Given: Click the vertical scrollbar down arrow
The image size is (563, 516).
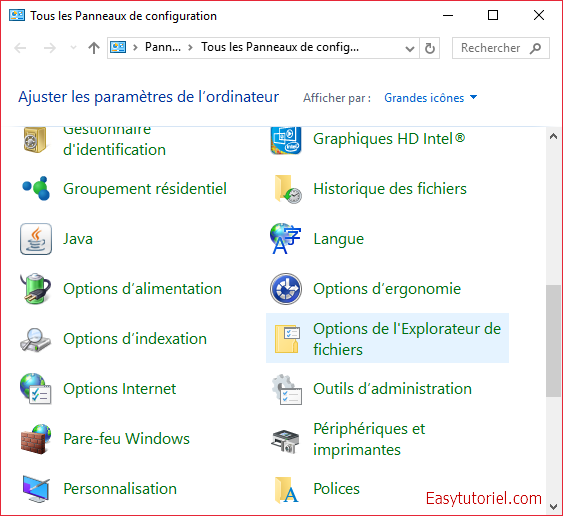Looking at the screenshot, I should [x=553, y=507].
